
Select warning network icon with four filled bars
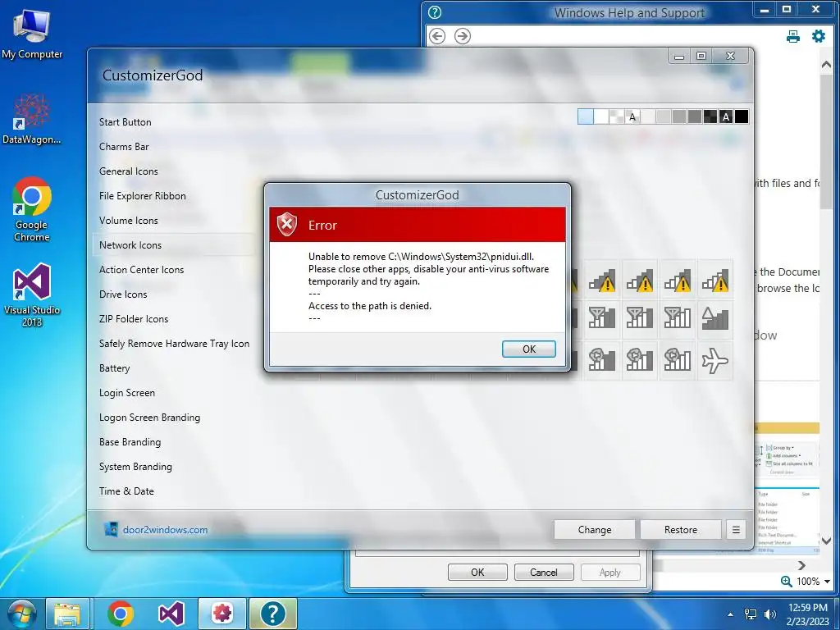[715, 281]
